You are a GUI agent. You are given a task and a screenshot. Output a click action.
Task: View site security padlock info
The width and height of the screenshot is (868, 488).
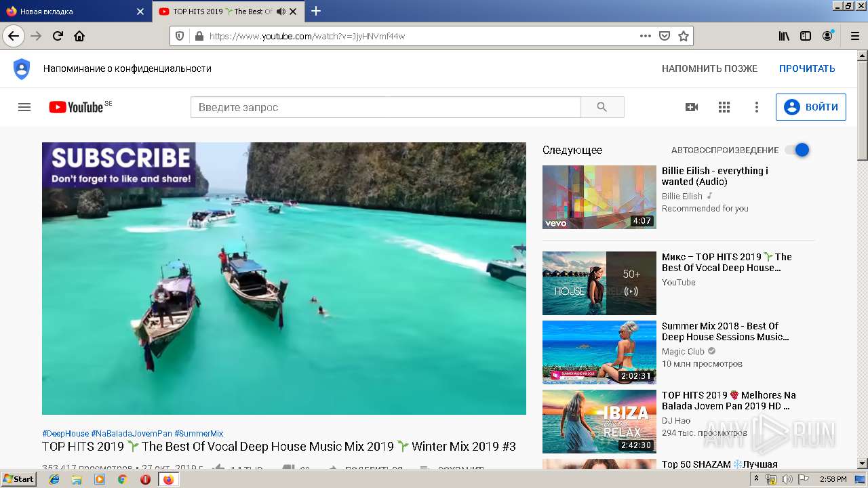[x=199, y=36]
